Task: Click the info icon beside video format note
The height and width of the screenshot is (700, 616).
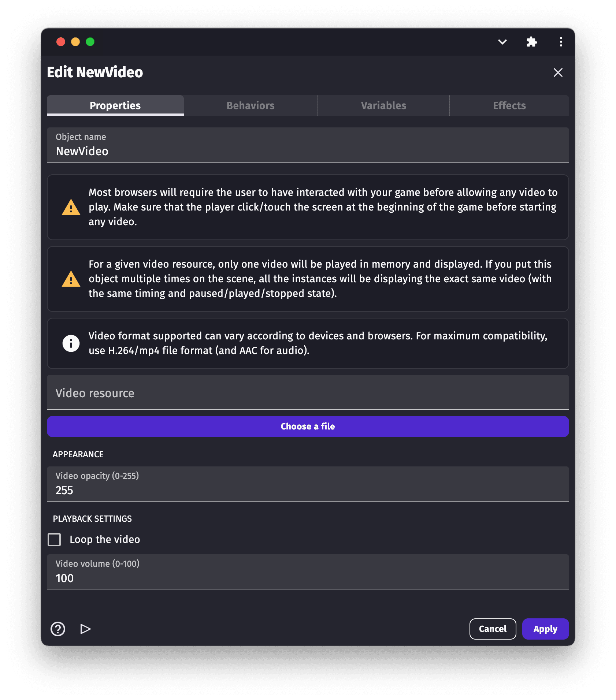Action: [x=71, y=343]
